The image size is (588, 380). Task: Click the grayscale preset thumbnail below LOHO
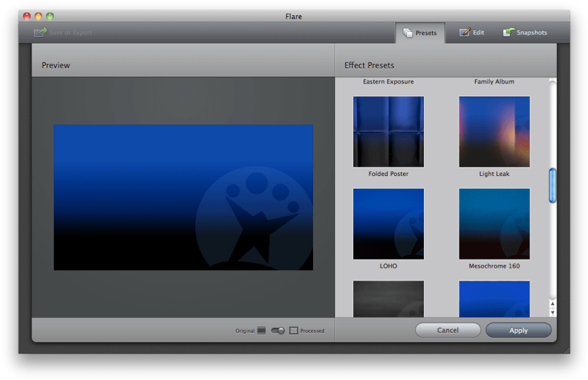[388, 299]
